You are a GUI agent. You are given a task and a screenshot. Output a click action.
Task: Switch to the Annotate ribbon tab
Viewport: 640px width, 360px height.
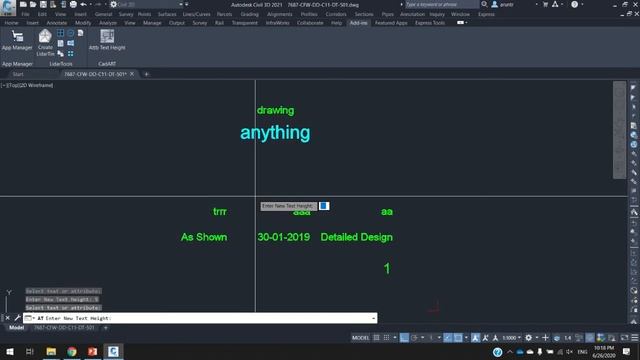(57, 23)
